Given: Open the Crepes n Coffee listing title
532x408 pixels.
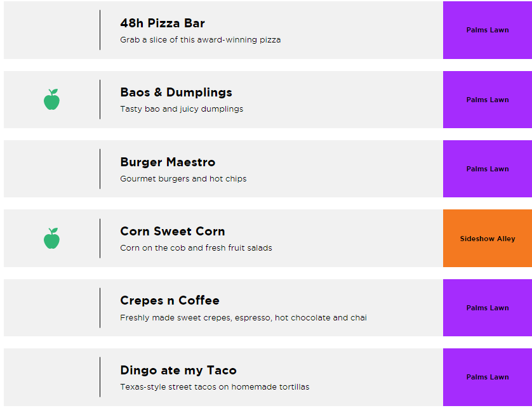Looking at the screenshot, I should pos(170,301).
